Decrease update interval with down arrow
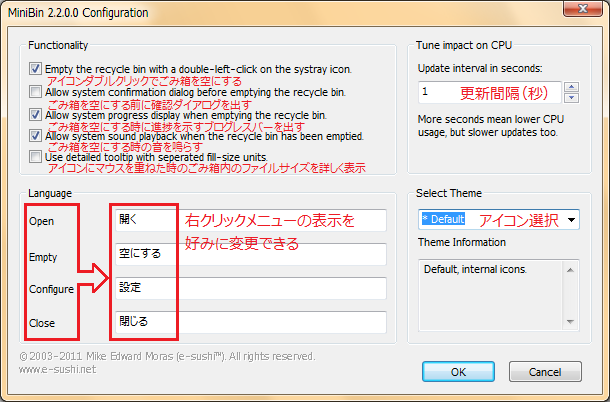610x402 pixels. [x=571, y=98]
